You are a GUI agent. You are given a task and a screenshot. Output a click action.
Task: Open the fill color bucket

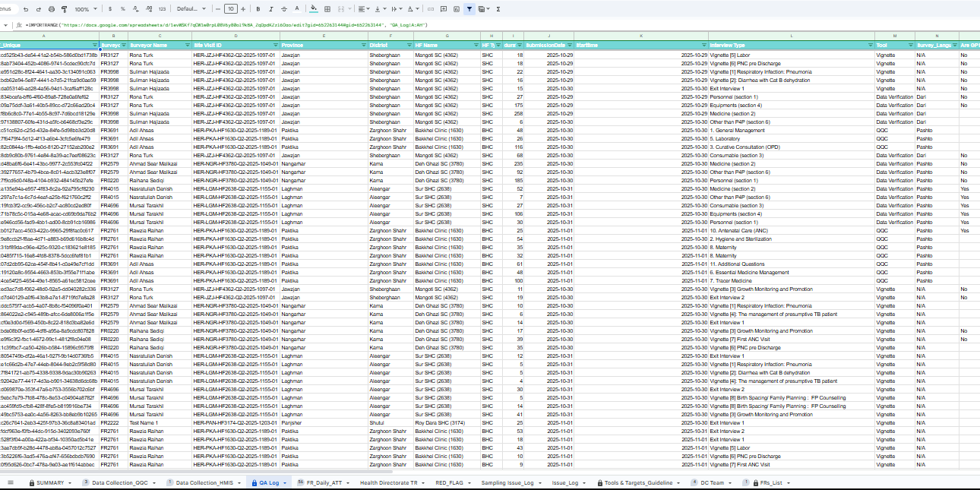(314, 9)
